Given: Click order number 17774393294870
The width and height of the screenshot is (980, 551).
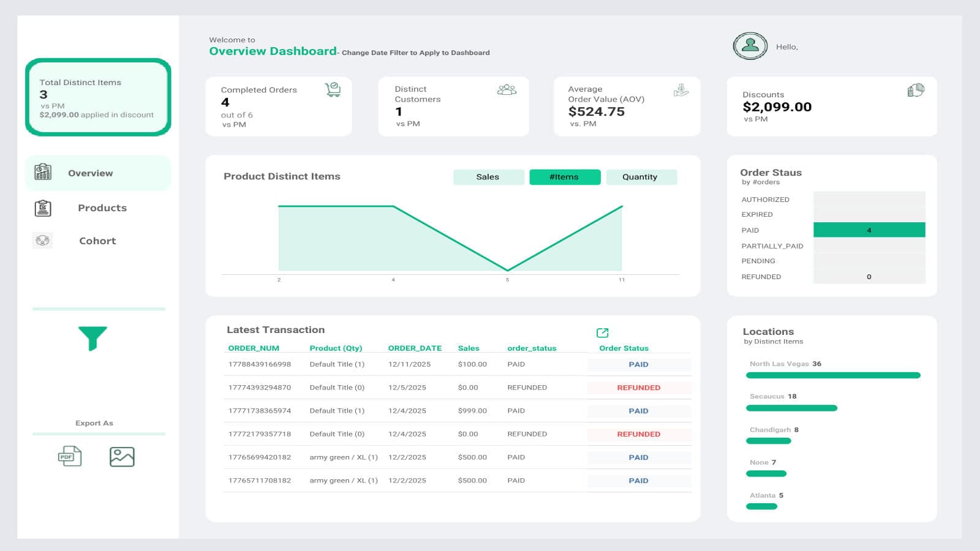Looking at the screenshot, I should (260, 388).
